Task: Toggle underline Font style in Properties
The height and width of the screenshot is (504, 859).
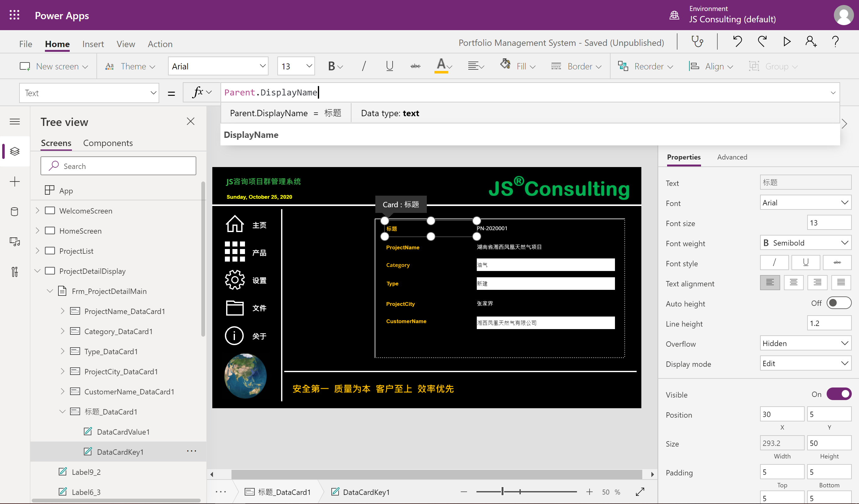Action: coord(806,263)
